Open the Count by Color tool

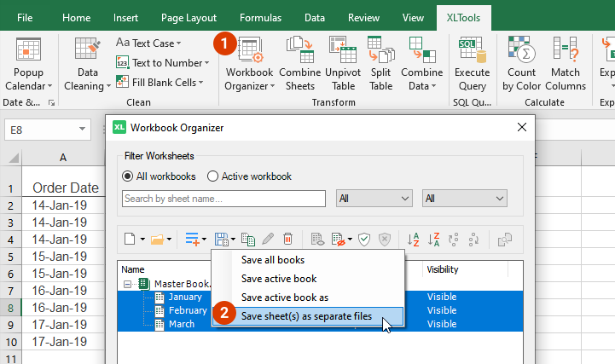pos(521,64)
